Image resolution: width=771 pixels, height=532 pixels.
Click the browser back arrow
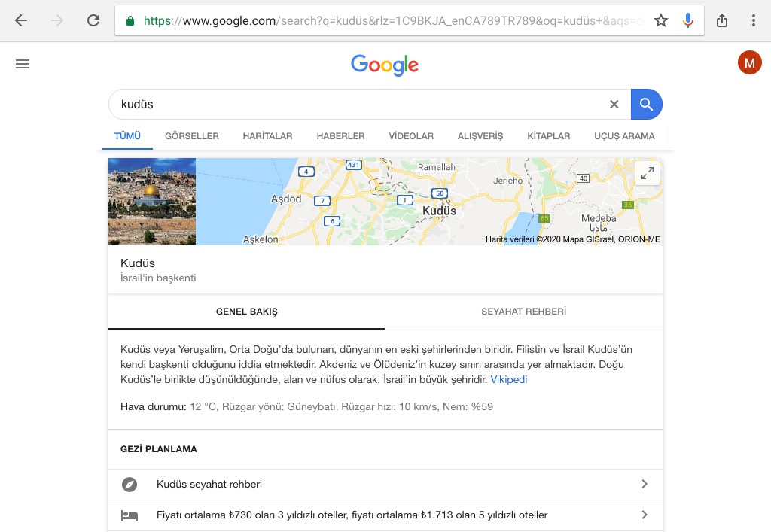pyautogui.click(x=20, y=20)
